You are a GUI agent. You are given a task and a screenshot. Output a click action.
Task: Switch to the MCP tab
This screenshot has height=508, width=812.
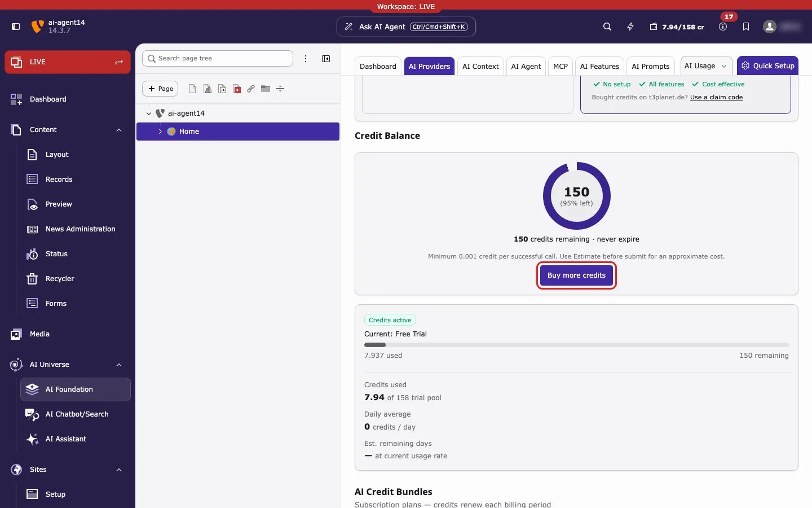pyautogui.click(x=561, y=66)
